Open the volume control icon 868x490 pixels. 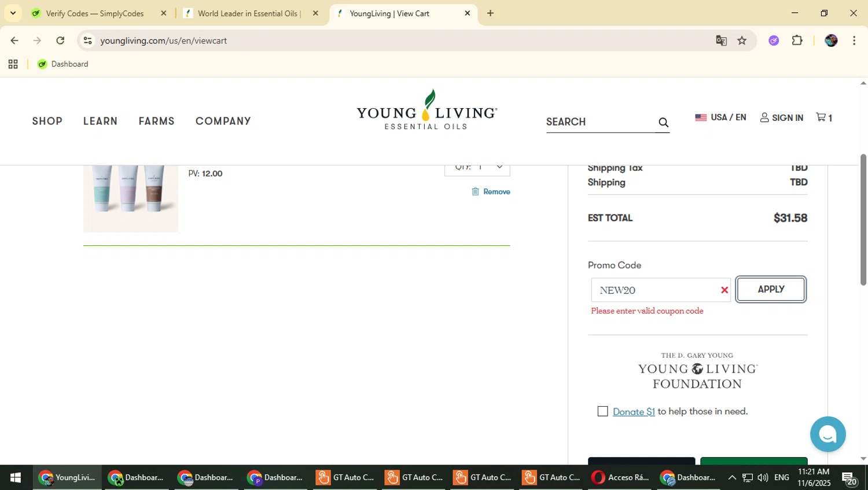point(763,477)
